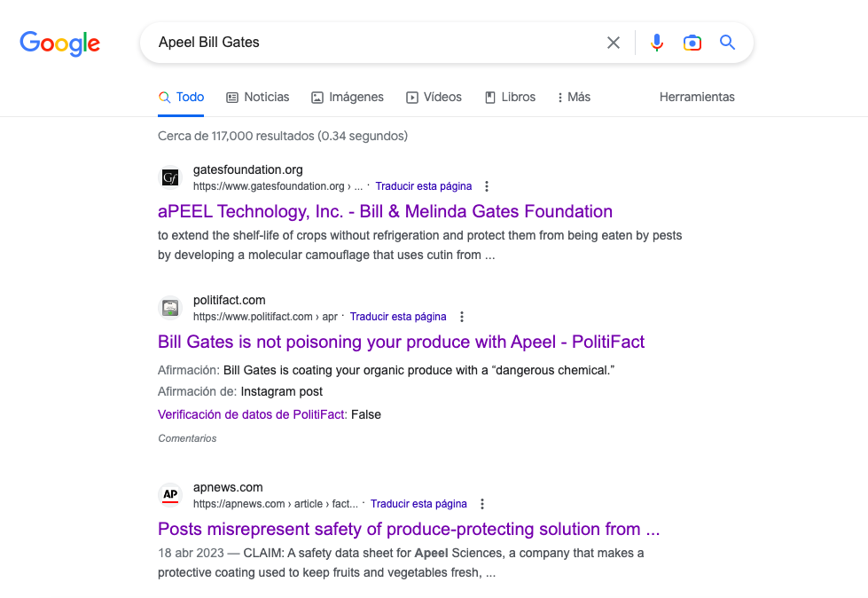
Task: Click the 'politifact.com' site name
Action: pyautogui.click(x=229, y=300)
